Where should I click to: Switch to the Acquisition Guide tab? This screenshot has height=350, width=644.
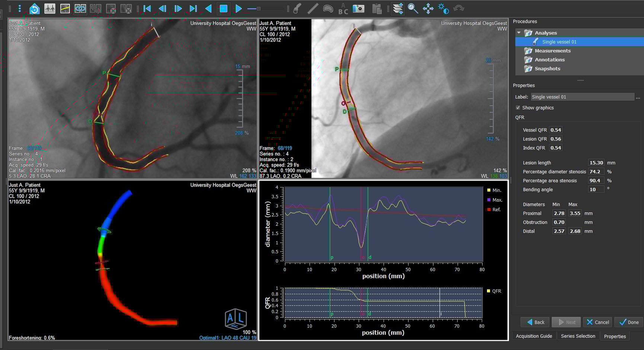534,336
